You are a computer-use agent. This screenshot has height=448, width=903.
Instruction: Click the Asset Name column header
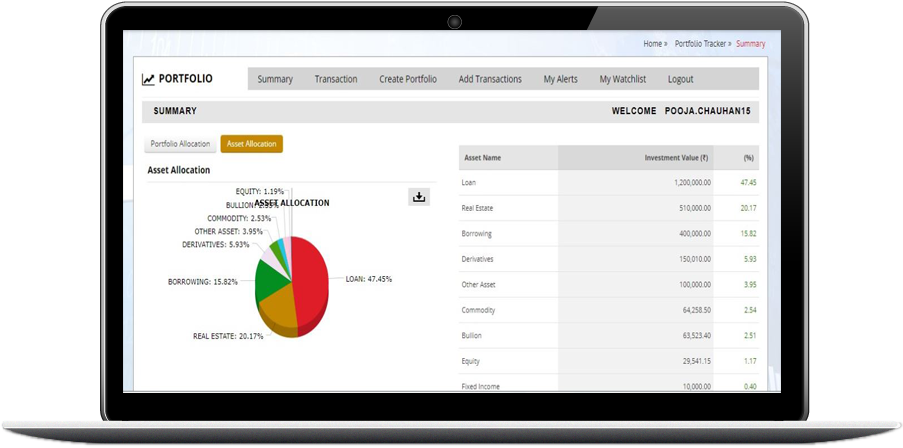[x=481, y=158]
